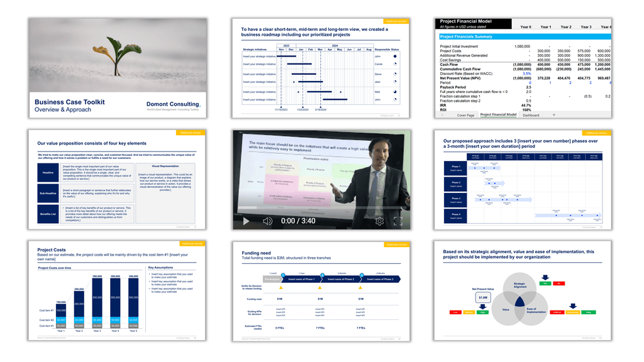Open the Cover Page sheet tab
This screenshot has height=362, width=644.
point(466,115)
